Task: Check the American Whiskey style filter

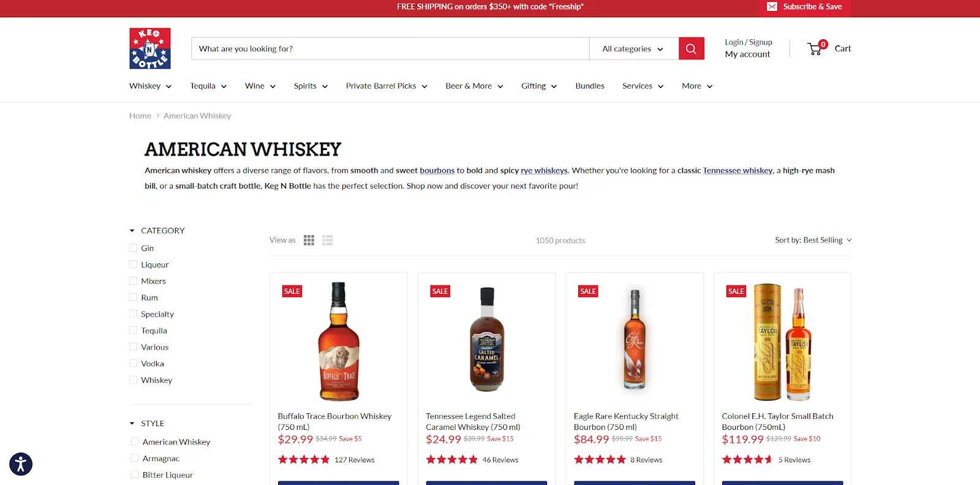Action: click(135, 442)
